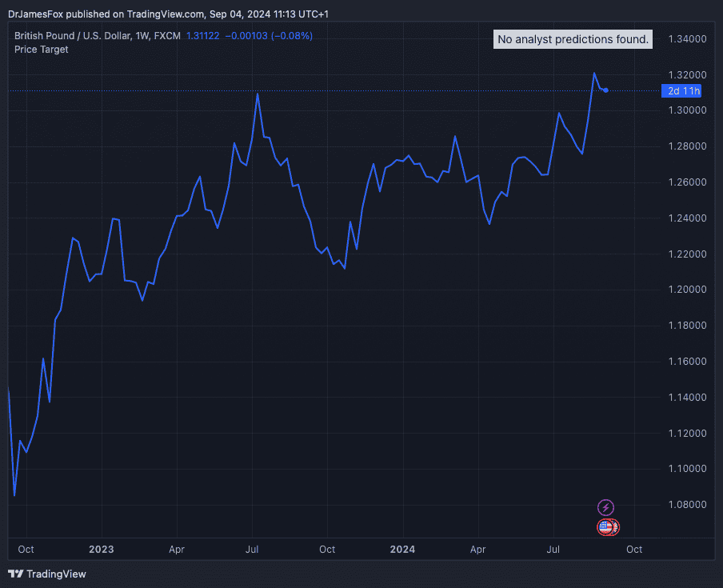This screenshot has height=588, width=723.
Task: Click the FXCM exchange label
Action: [x=167, y=36]
